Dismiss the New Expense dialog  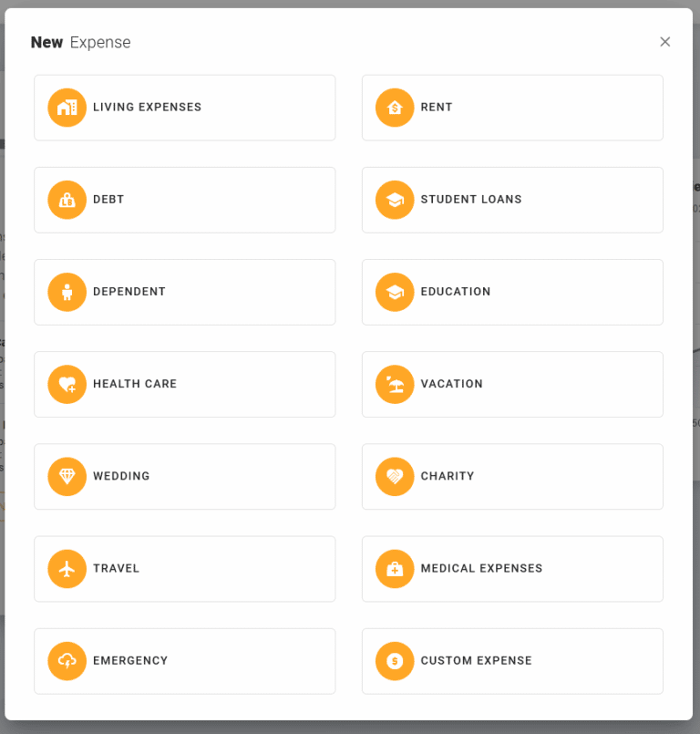[x=664, y=41]
